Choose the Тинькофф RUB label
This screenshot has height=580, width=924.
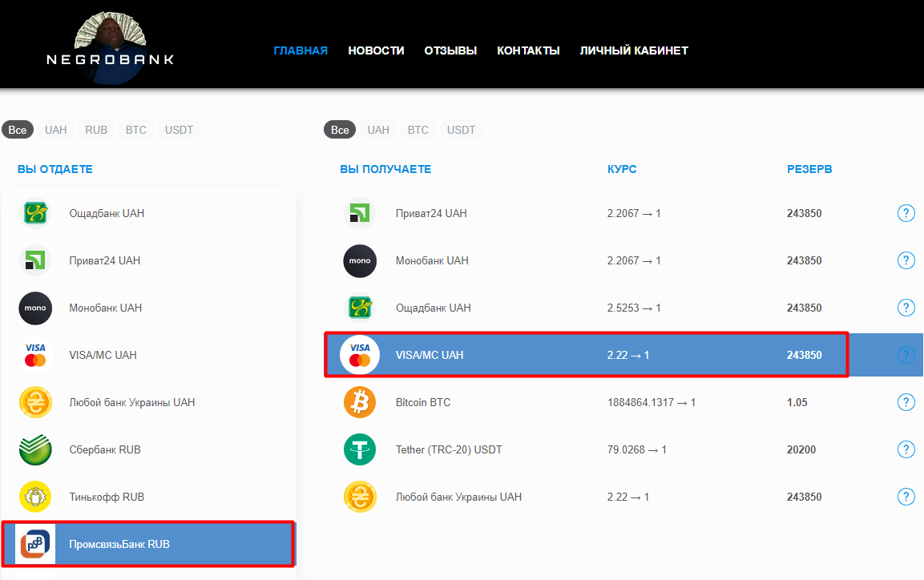[107, 497]
